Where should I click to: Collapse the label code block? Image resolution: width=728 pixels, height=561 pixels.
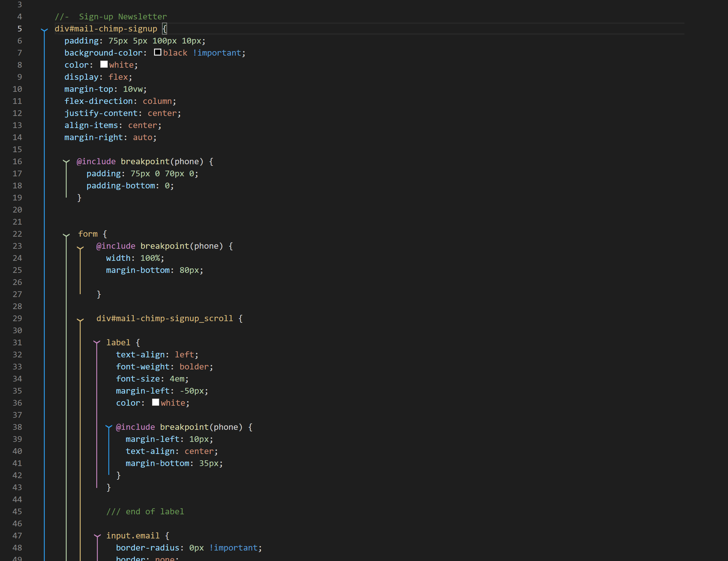point(97,343)
